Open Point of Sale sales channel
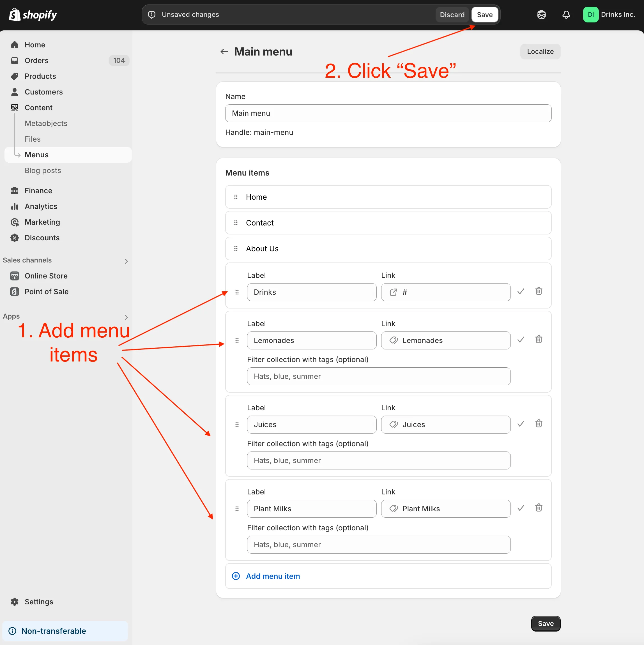644x645 pixels. [46, 291]
